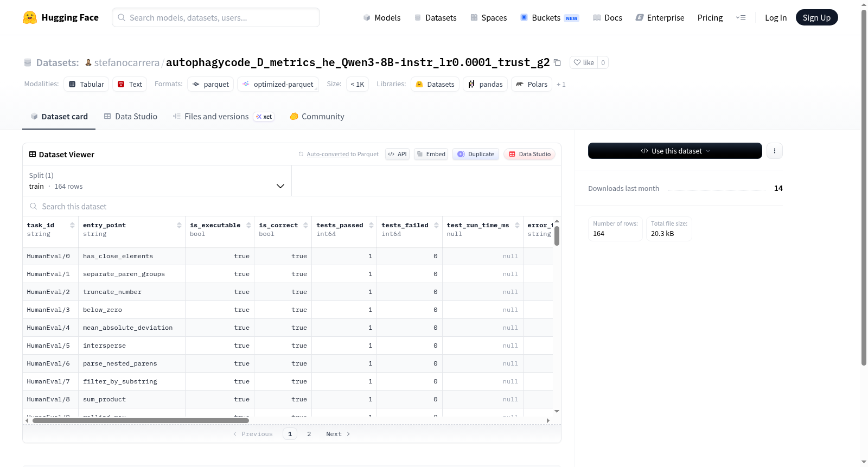
Task: Open the Spaces page
Action: (489, 17)
